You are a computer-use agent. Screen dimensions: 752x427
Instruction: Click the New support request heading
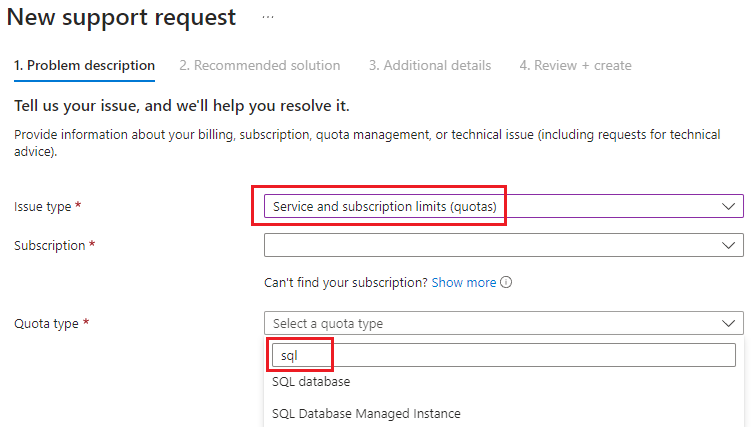[121, 18]
